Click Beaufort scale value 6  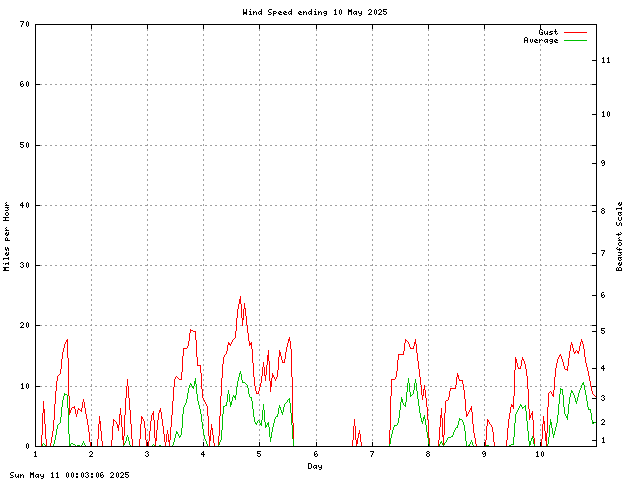point(604,295)
